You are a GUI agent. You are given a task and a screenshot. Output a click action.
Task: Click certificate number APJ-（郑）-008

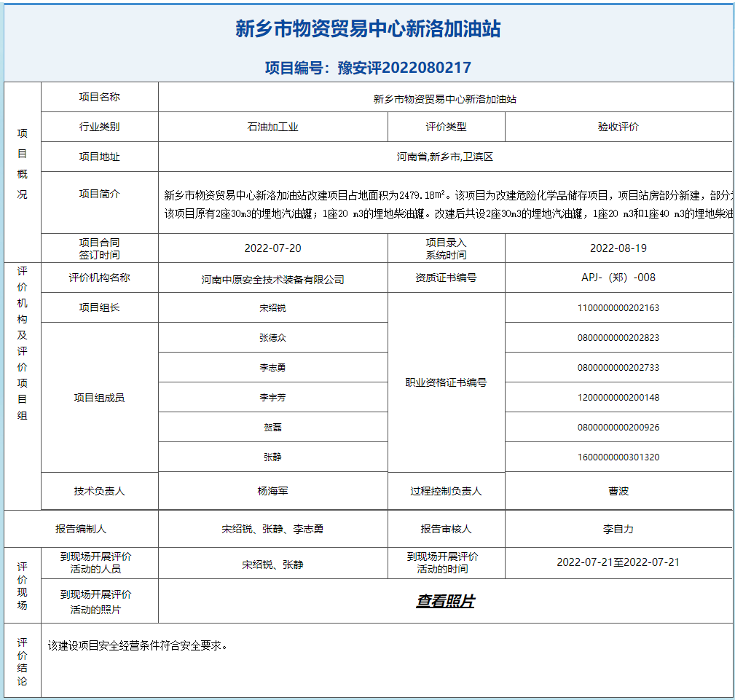(x=618, y=278)
